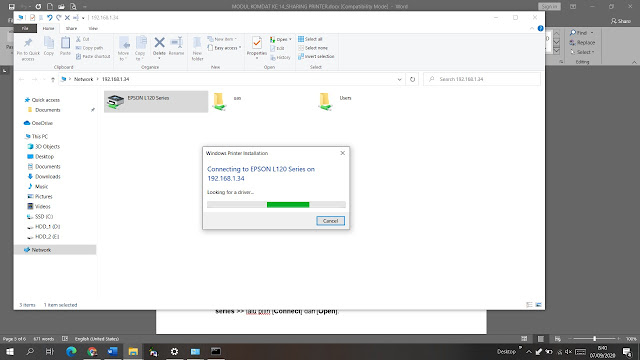Open Explorer help icon
640x360 pixels.
[x=540, y=29]
